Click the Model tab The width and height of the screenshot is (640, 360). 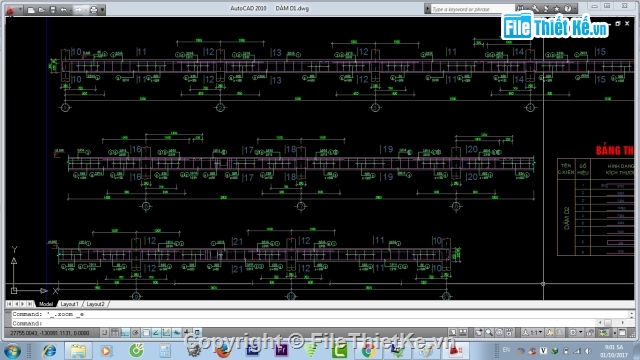point(46,304)
